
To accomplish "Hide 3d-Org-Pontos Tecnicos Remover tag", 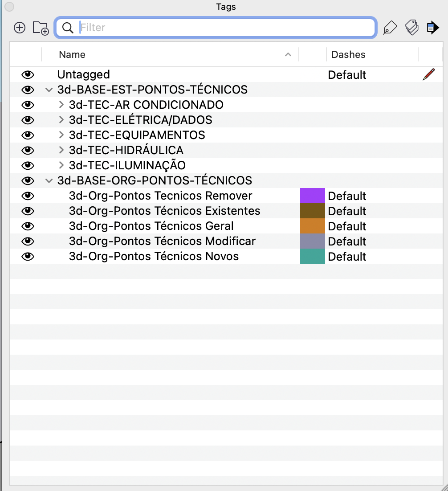I will (x=28, y=196).
